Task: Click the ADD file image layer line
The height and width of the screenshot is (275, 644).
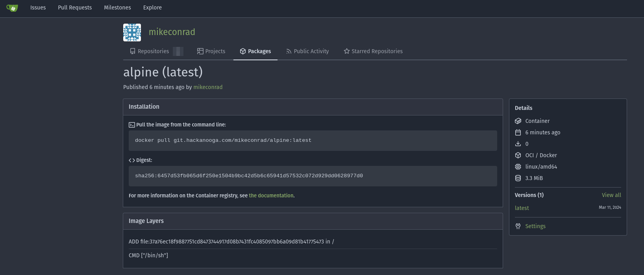Action: [231, 242]
